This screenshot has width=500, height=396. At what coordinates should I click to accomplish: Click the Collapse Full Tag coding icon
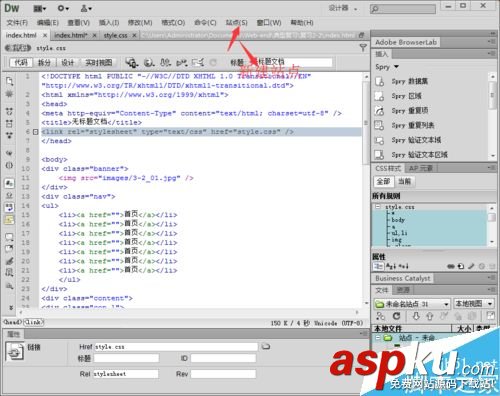[x=9, y=112]
